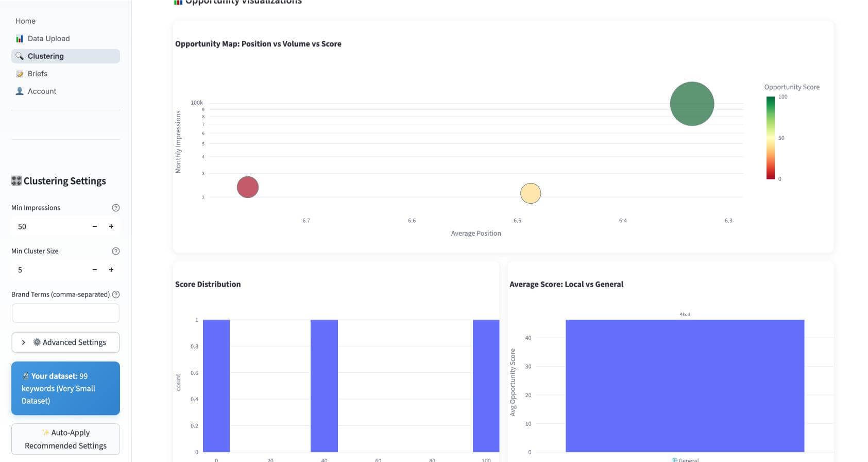Screen dimensions: 868x462
Task: Expand the Advanced Settings chevron
Action: point(23,342)
